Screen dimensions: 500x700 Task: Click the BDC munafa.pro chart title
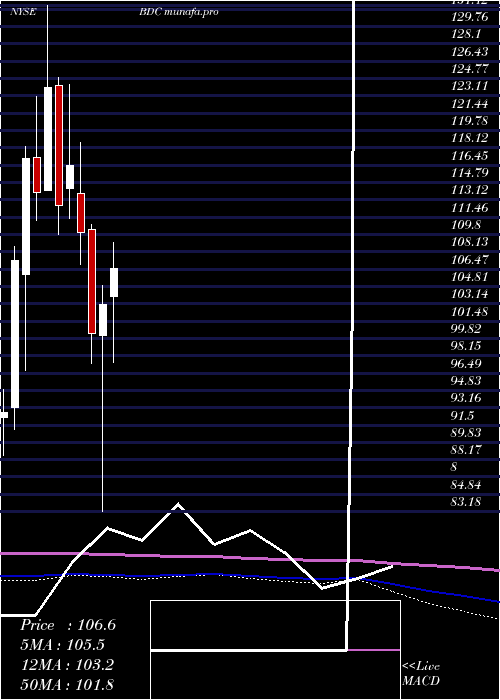click(x=179, y=12)
